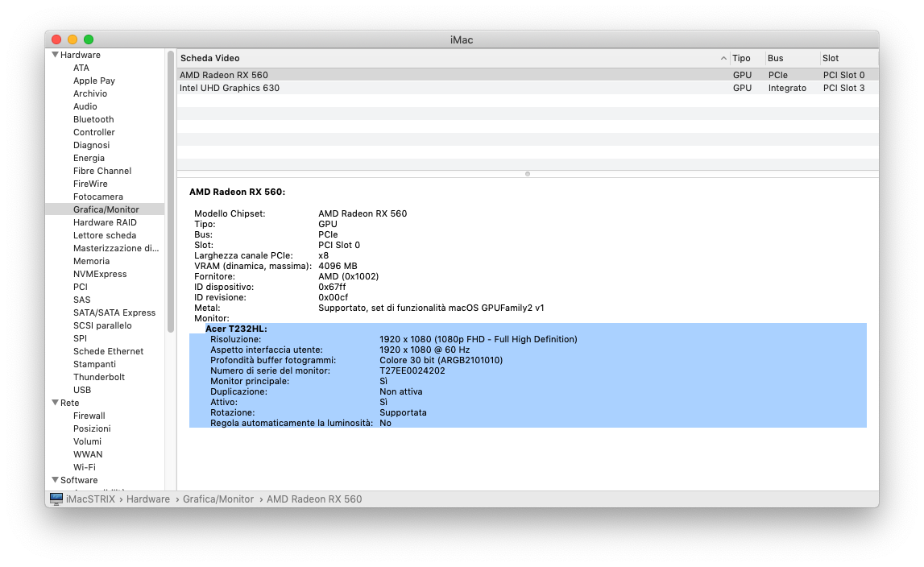Screen dimensions: 924x567
Task: Close the iMac window with red button
Action: [56, 39]
